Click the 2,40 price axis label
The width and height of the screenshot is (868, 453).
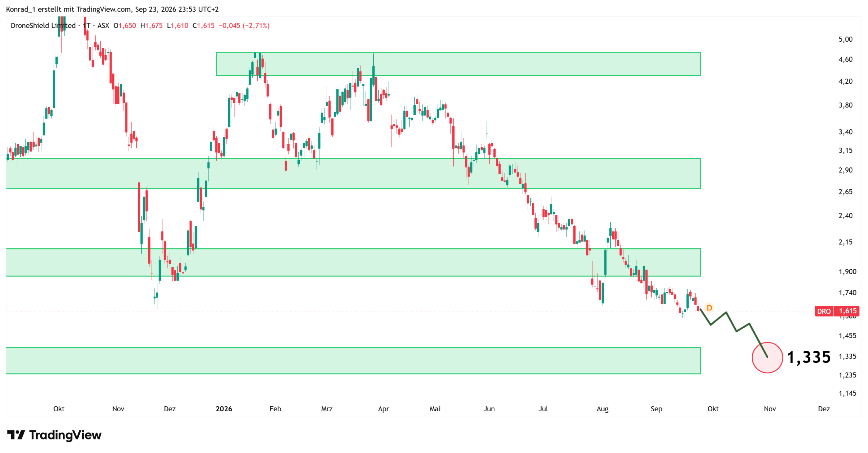pos(845,215)
